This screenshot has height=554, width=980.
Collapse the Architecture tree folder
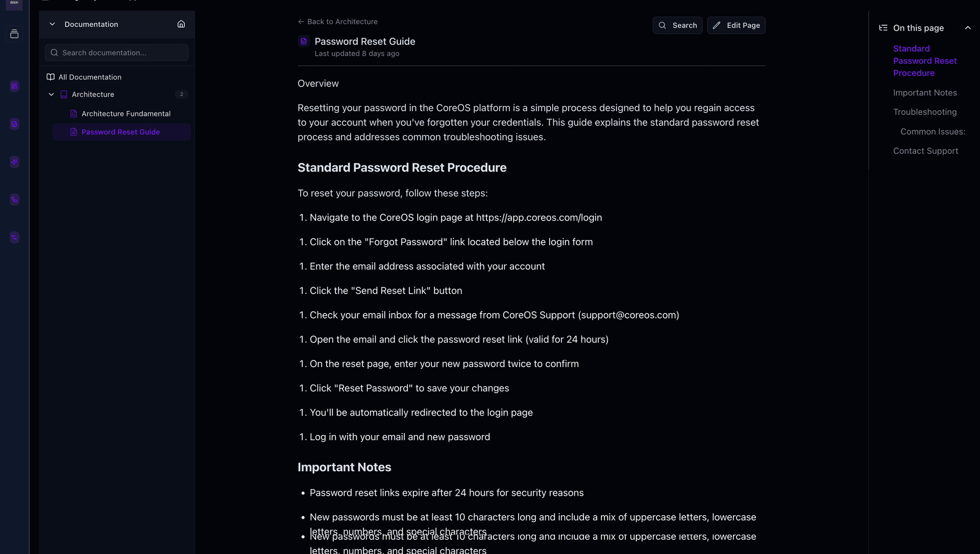pyautogui.click(x=51, y=94)
